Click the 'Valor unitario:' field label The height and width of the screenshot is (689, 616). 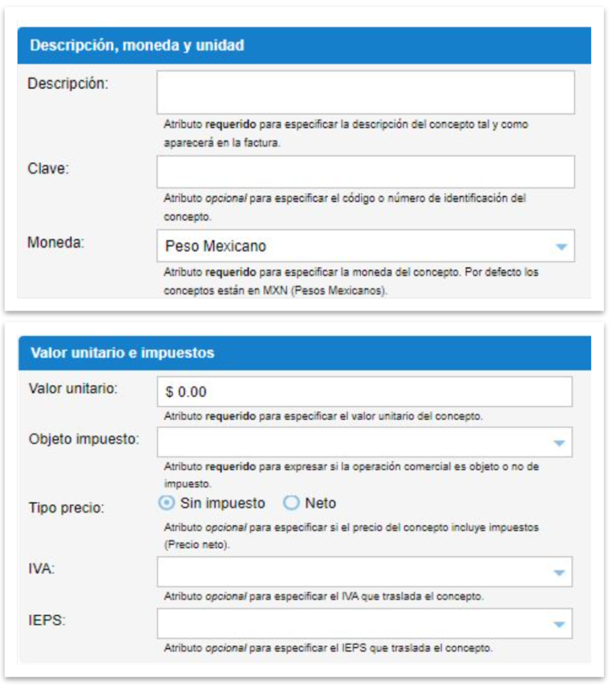(73, 389)
